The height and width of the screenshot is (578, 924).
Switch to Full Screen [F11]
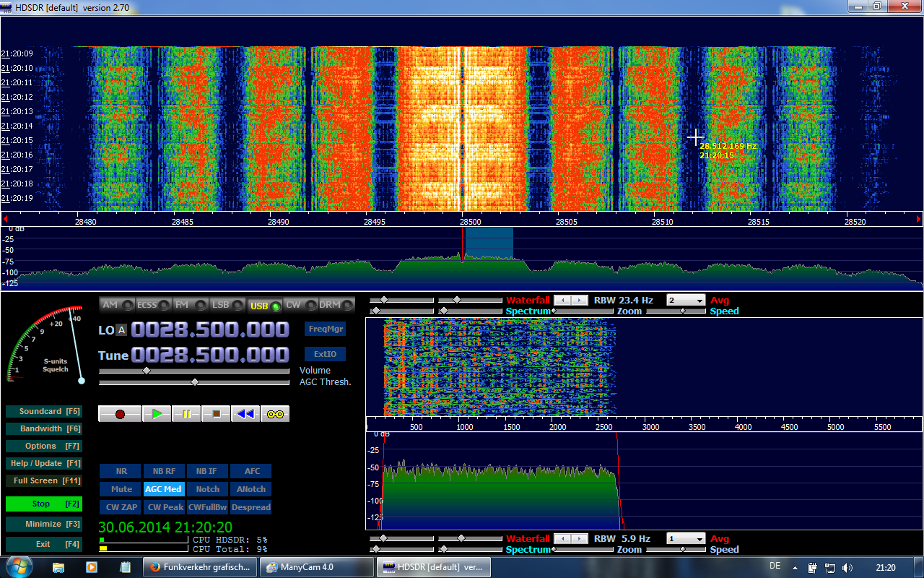tap(43, 480)
